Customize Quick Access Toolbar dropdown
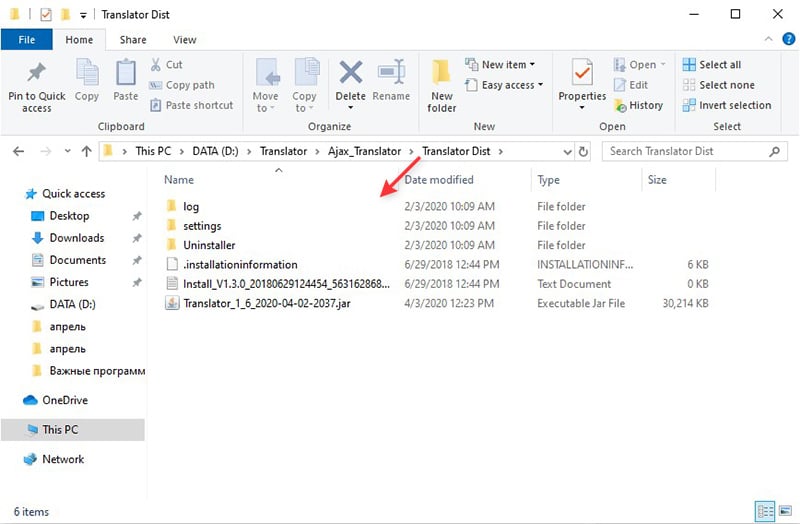Screen dimensions: 800x524 pos(83,15)
